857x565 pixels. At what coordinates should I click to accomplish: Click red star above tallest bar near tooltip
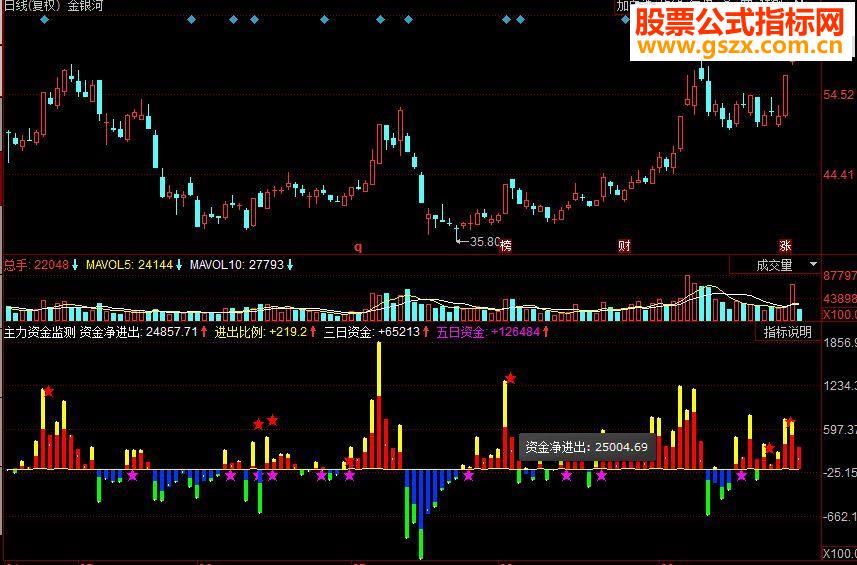tap(510, 378)
